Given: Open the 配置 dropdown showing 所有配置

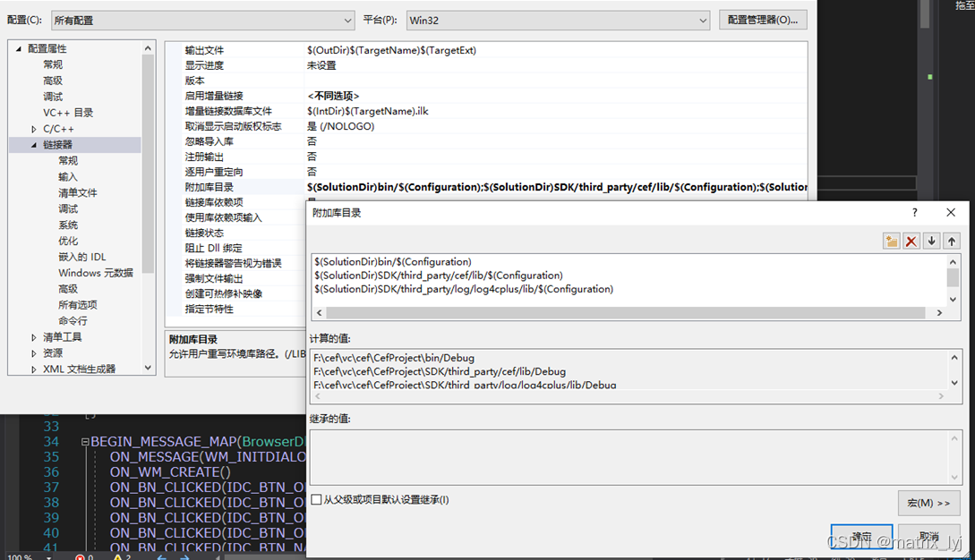Looking at the screenshot, I should [202, 20].
